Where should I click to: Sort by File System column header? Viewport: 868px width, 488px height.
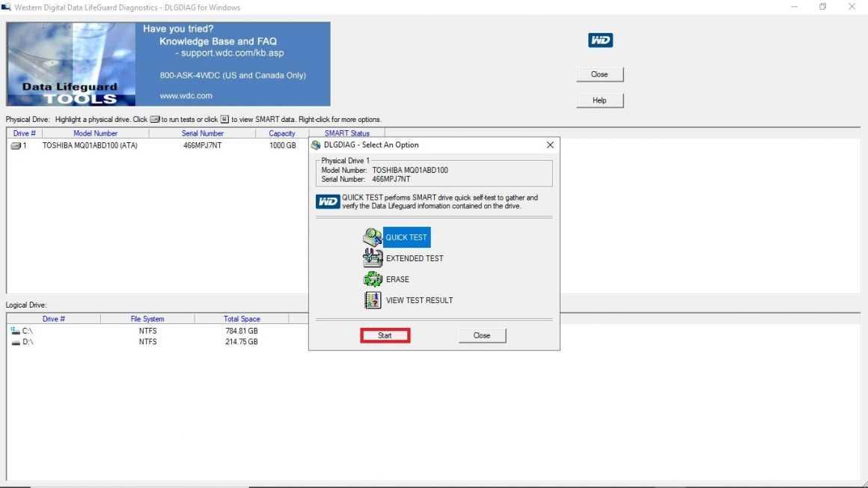tap(147, 319)
